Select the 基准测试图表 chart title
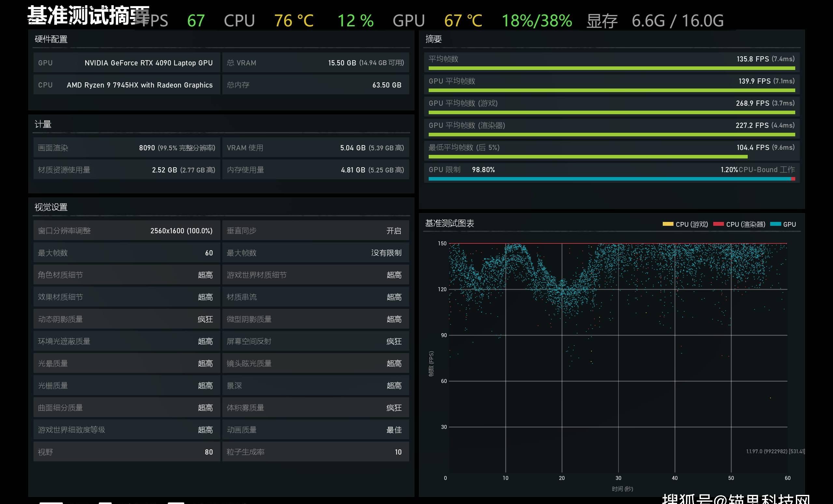Screen dimensions: 833x504 click(450, 223)
